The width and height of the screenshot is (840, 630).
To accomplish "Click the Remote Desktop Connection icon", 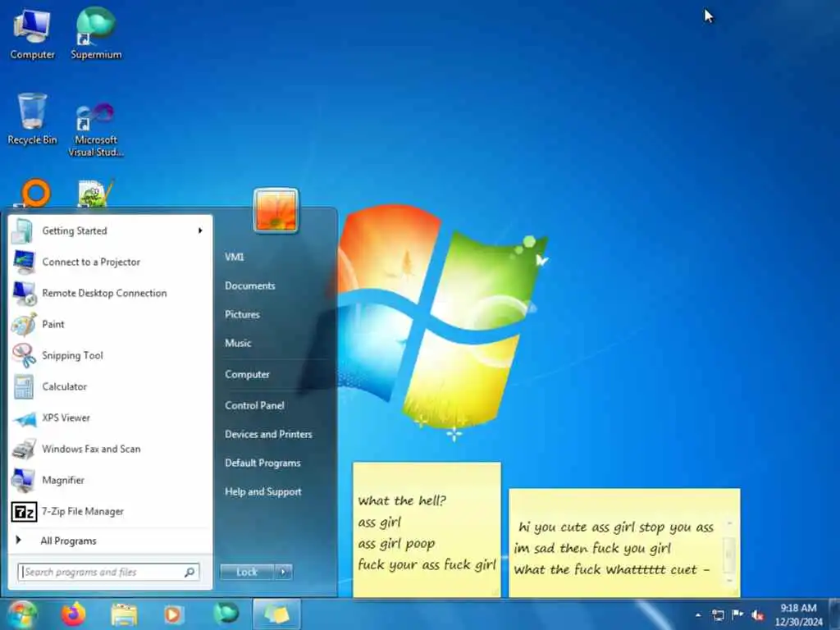I will coord(24,293).
